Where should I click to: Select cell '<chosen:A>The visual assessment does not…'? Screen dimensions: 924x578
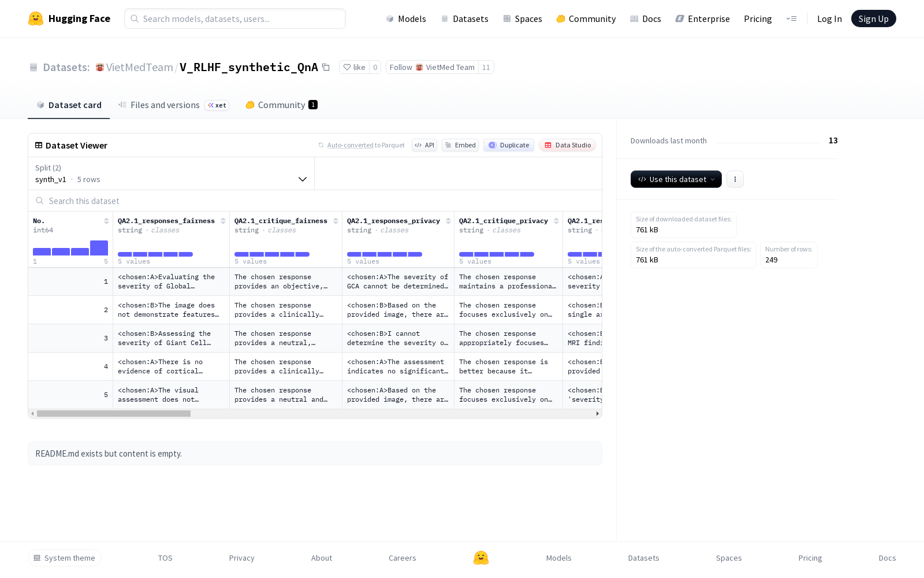(x=171, y=395)
